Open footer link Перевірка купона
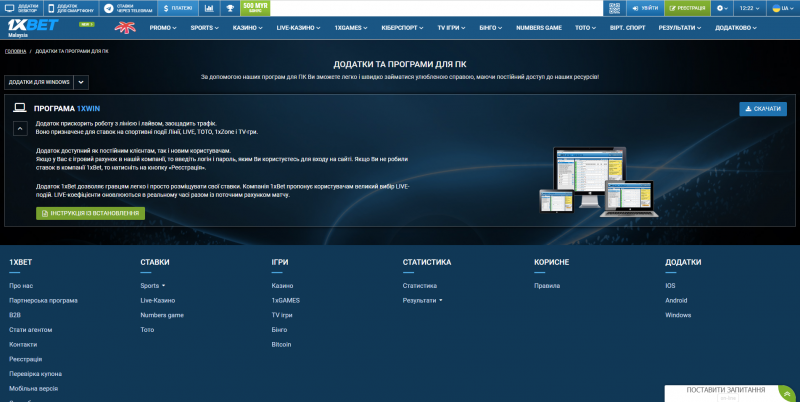 pos(35,374)
